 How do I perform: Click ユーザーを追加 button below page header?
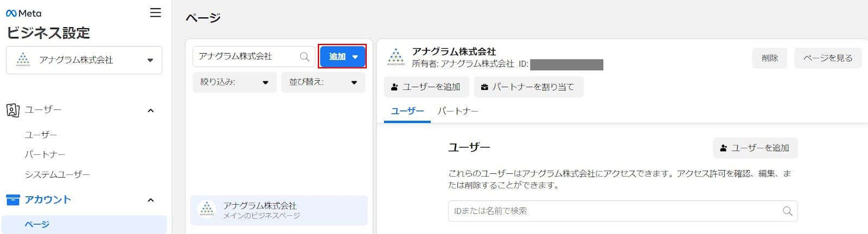click(426, 87)
